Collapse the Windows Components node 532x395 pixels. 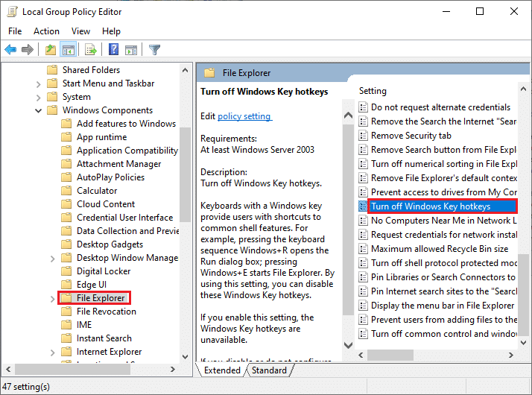point(38,110)
